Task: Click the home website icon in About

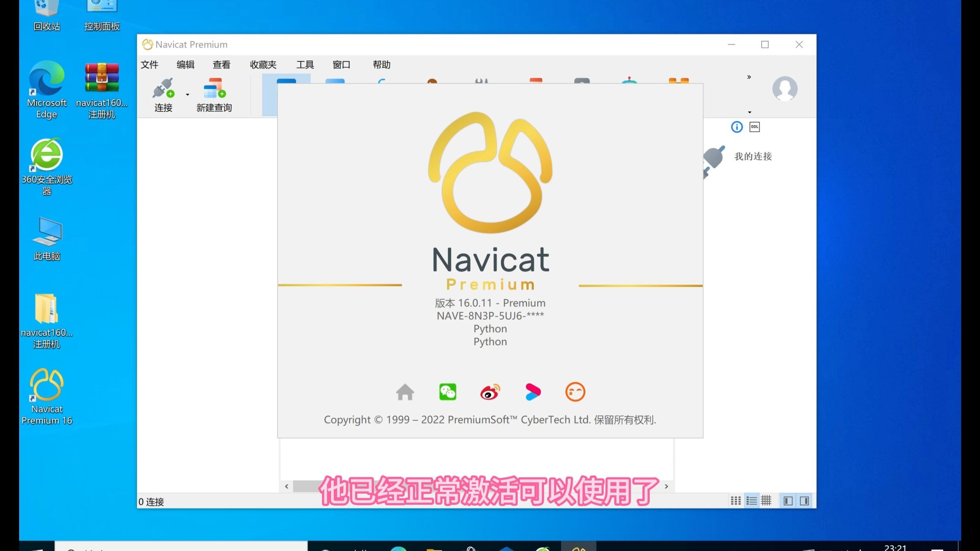Action: point(405,392)
